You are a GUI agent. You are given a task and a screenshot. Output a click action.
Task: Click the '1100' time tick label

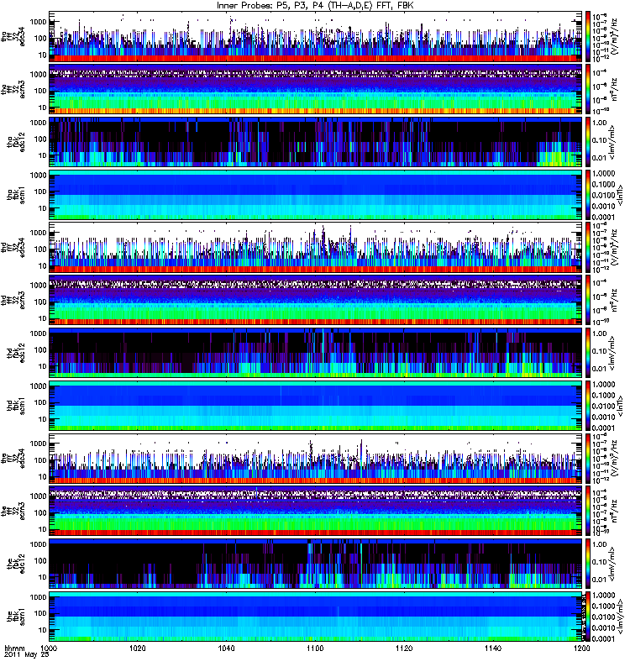[x=315, y=648]
